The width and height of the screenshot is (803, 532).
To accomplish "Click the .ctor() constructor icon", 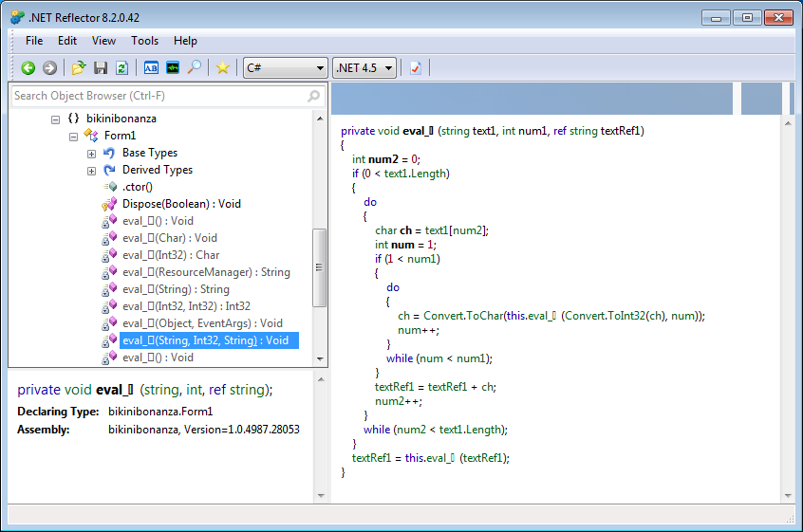I will pyautogui.click(x=110, y=187).
